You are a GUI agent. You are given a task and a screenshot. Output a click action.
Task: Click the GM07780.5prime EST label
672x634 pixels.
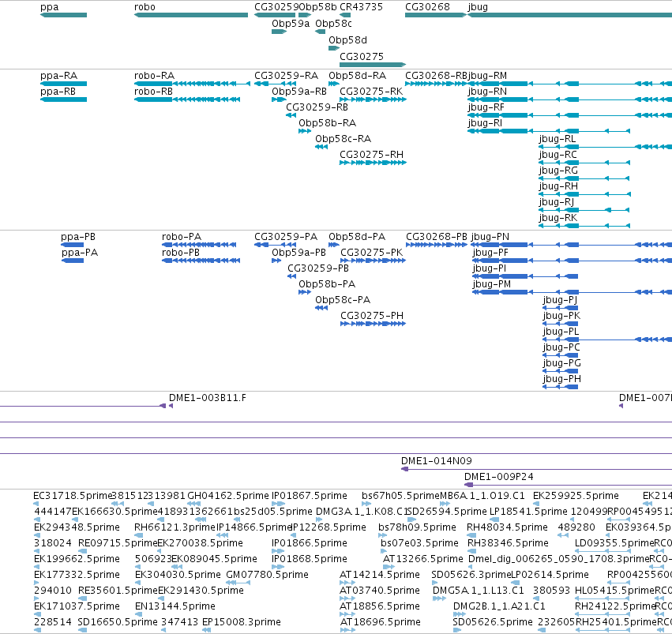pos(267,575)
